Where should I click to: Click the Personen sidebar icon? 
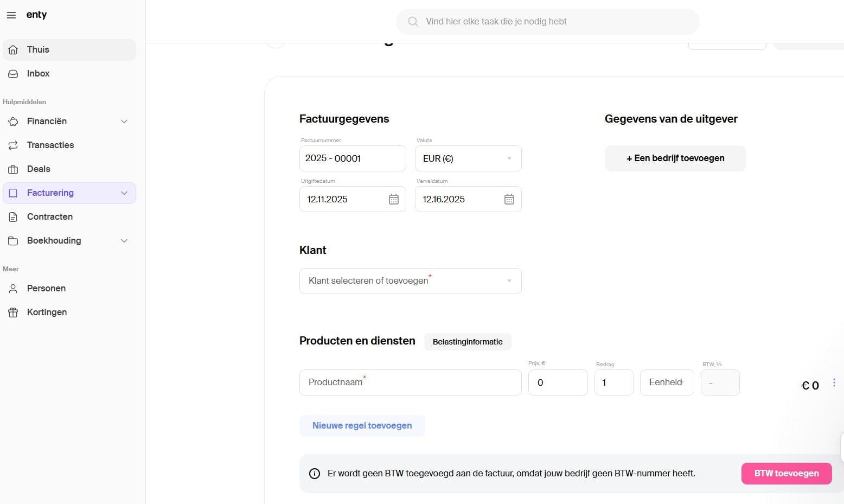[13, 288]
